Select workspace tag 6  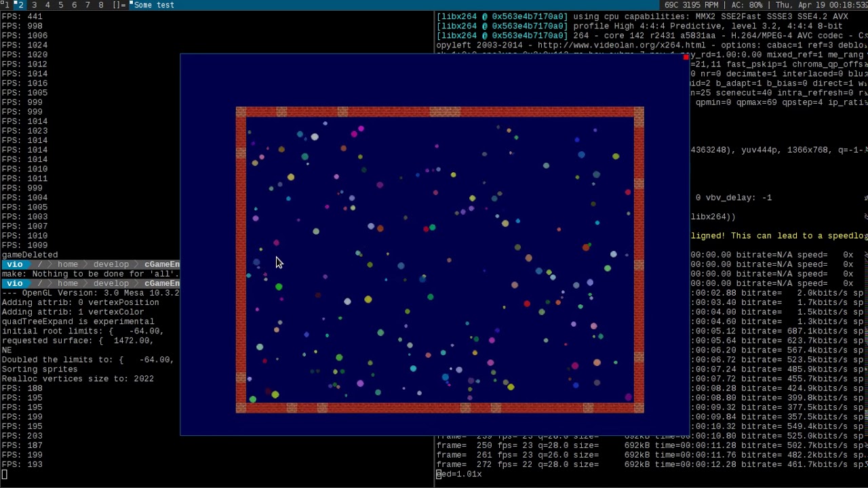75,5
